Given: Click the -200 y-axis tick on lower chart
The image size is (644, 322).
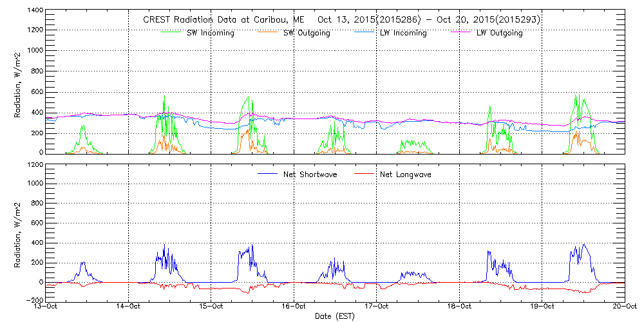Looking at the screenshot, I should 35,301.
